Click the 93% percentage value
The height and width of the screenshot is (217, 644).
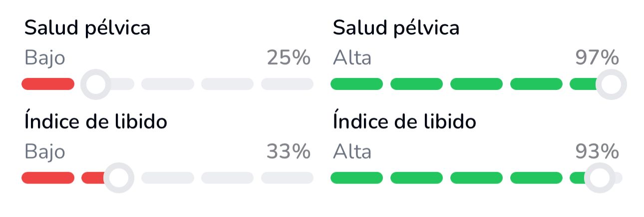coord(597,151)
